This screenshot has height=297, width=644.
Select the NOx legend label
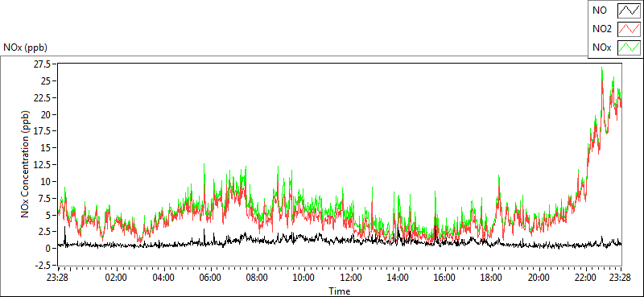coord(601,47)
